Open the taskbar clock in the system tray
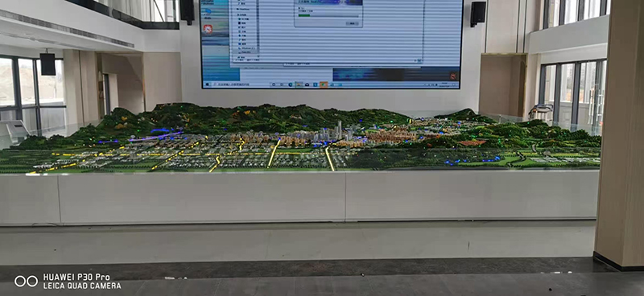 444,84
